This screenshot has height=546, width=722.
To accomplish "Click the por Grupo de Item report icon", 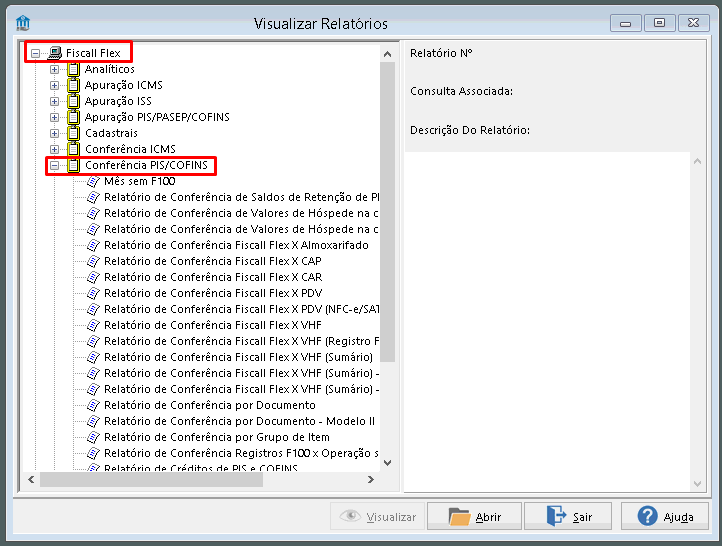I will tap(93, 437).
